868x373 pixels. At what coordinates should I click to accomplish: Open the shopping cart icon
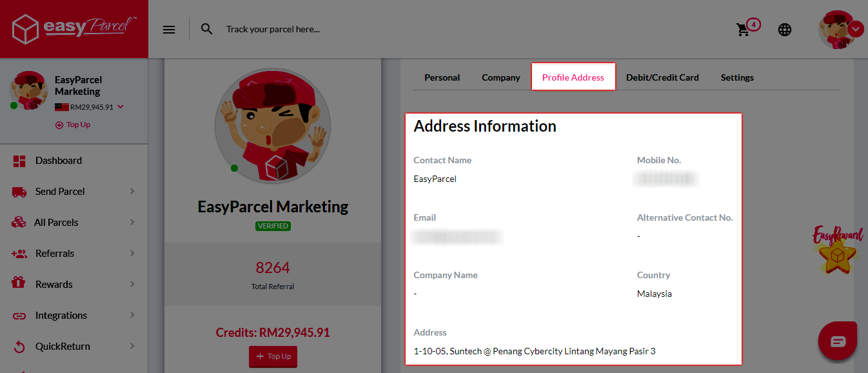pos(743,30)
